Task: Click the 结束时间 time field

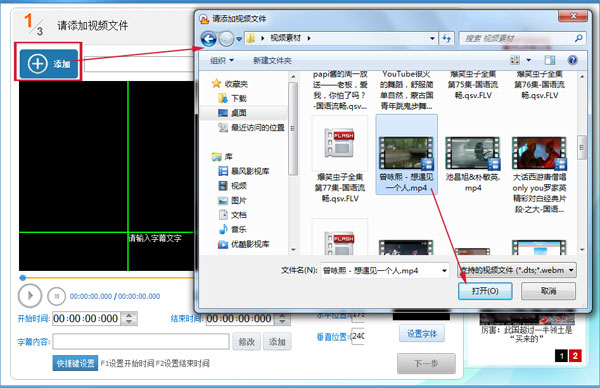Action: coord(241,319)
